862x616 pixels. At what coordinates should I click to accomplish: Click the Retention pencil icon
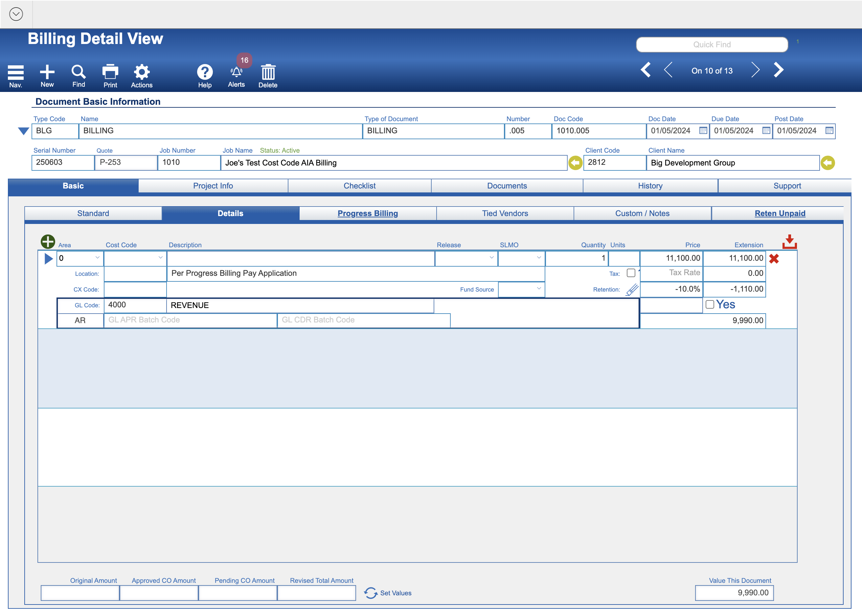point(632,289)
